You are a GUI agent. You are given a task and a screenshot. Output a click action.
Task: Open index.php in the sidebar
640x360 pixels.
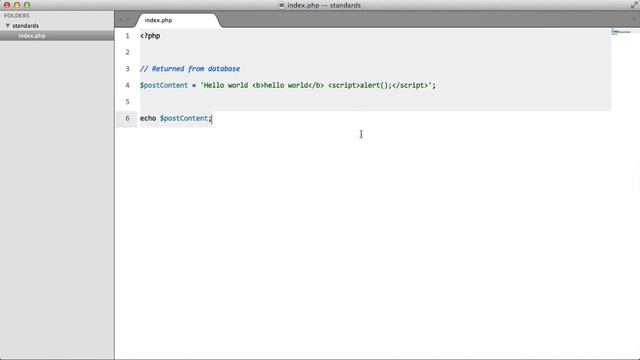pyautogui.click(x=32, y=36)
